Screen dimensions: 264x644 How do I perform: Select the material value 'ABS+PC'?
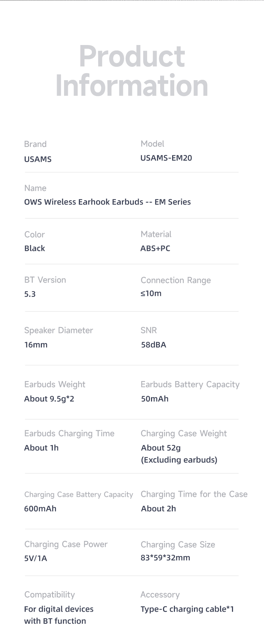[155, 248]
